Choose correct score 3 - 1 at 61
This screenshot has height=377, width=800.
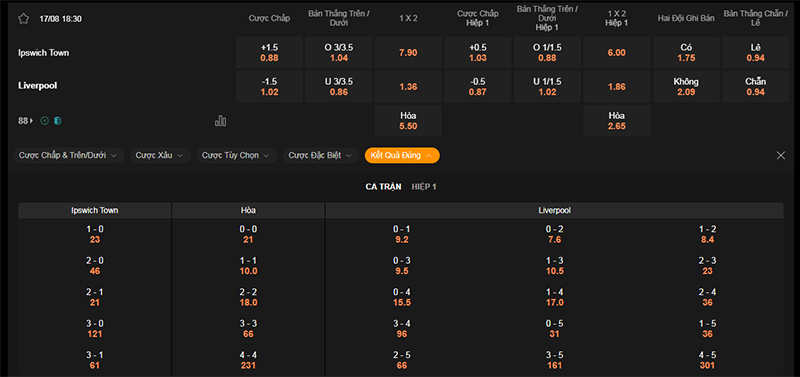coord(95,360)
